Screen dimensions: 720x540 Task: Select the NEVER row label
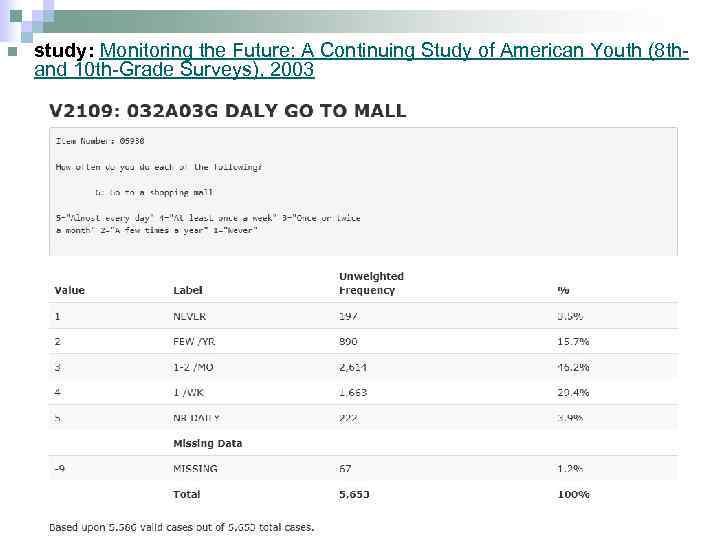click(190, 316)
